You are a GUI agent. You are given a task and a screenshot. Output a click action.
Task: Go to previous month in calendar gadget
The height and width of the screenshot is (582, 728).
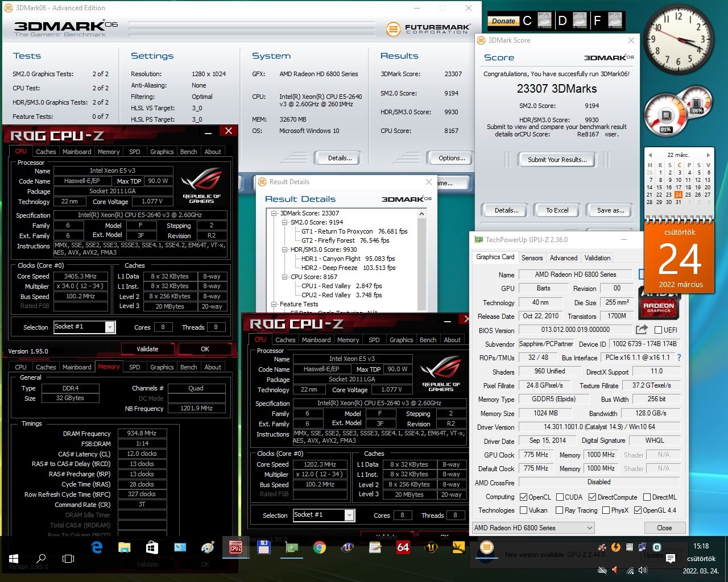coord(650,155)
